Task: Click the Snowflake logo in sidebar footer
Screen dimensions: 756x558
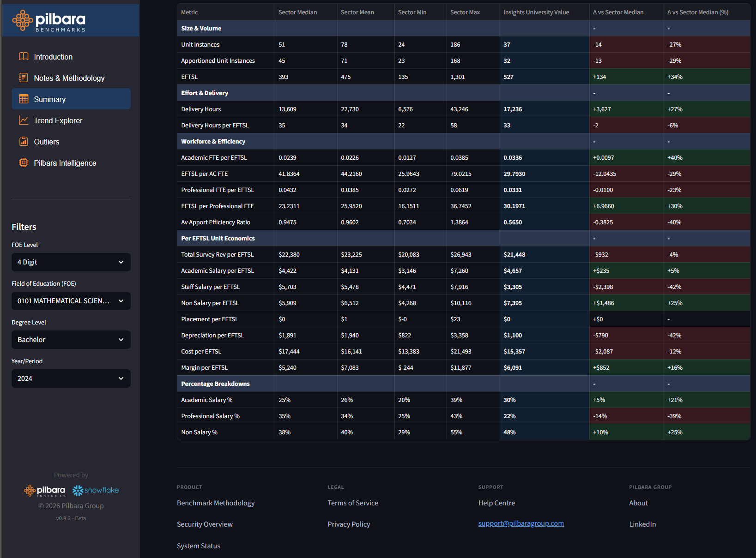Action: point(96,490)
